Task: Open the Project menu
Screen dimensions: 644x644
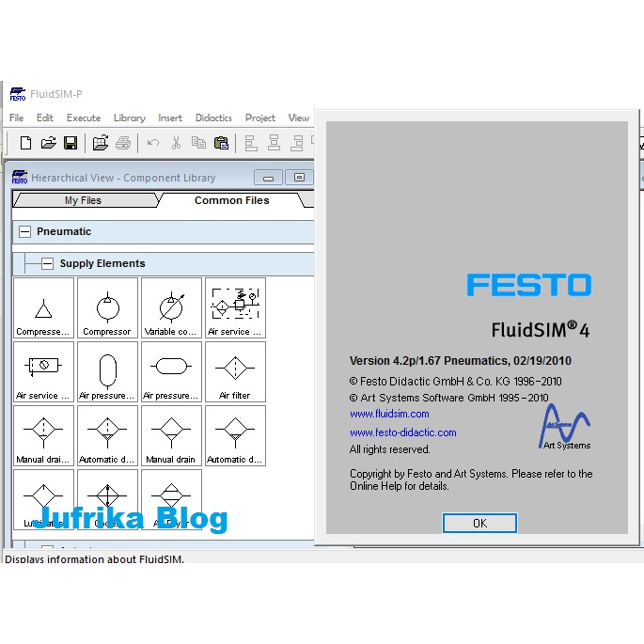Action: coord(260,118)
